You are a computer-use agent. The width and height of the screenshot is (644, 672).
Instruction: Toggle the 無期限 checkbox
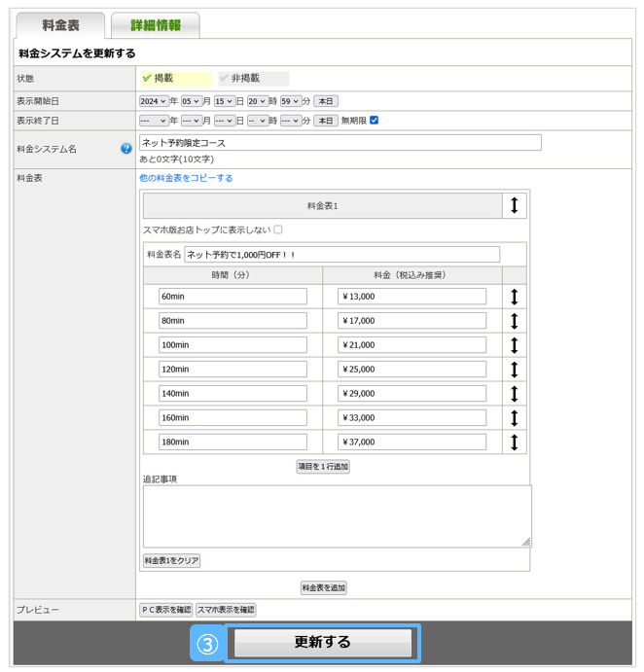coord(375,121)
